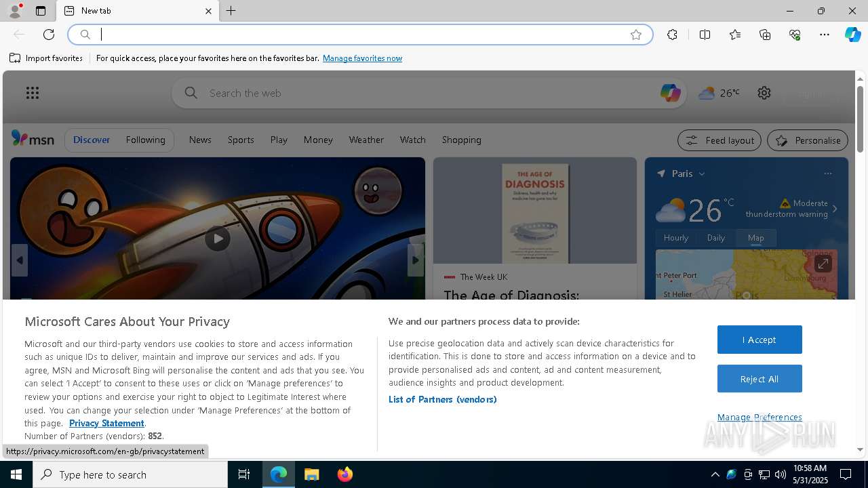Click the browser address bar
Image resolution: width=868 pixels, height=488 pixels.
tap(359, 35)
